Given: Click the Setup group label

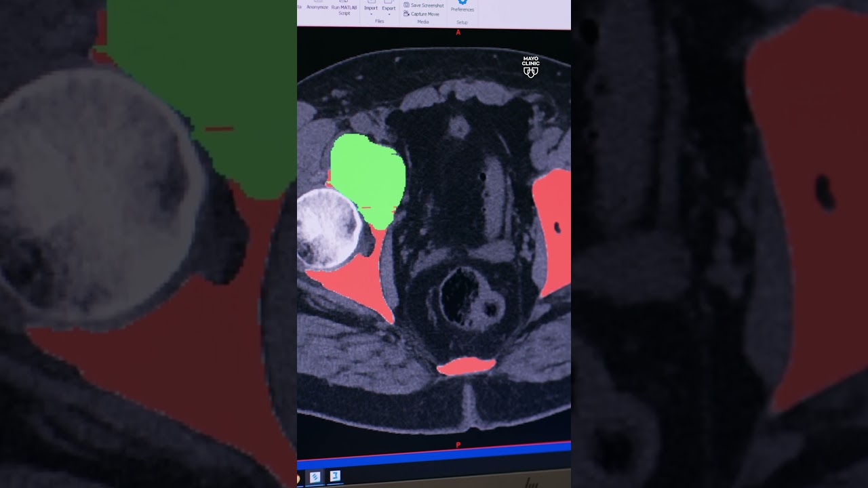Looking at the screenshot, I should tap(462, 22).
